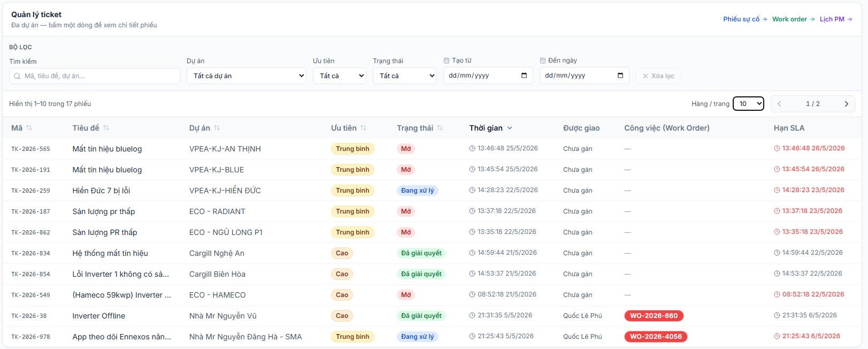Click project Cargill Nghệ An

[x=217, y=253]
